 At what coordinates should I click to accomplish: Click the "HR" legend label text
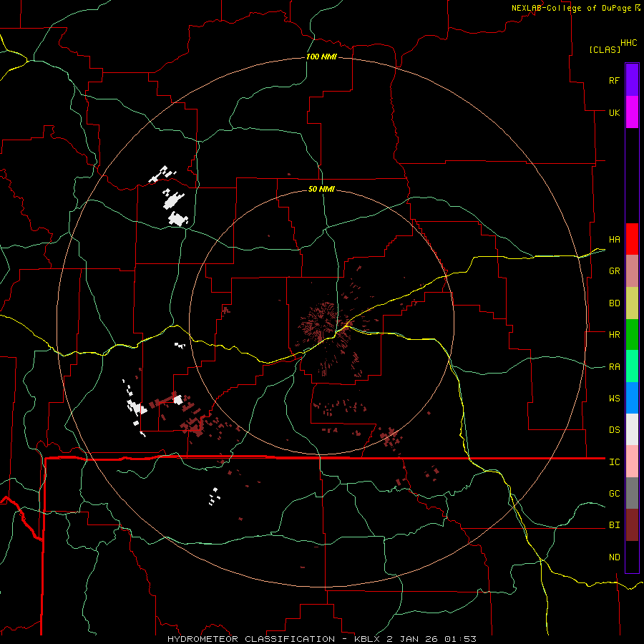point(614,335)
